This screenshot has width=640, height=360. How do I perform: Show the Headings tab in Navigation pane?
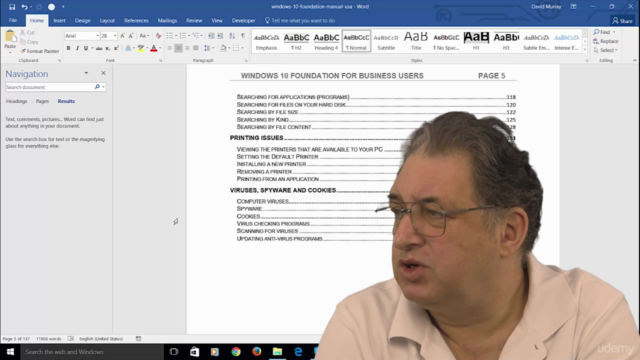[x=16, y=101]
